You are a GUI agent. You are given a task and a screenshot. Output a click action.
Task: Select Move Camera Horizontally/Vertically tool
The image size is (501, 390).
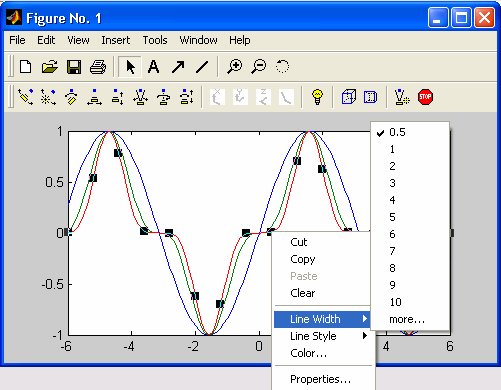[x=94, y=97]
